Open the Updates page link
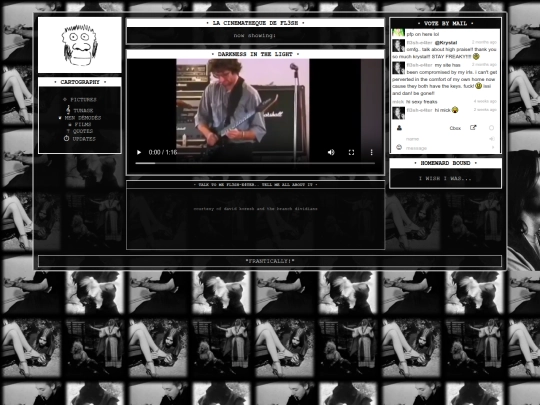540x405 pixels. 84,139
